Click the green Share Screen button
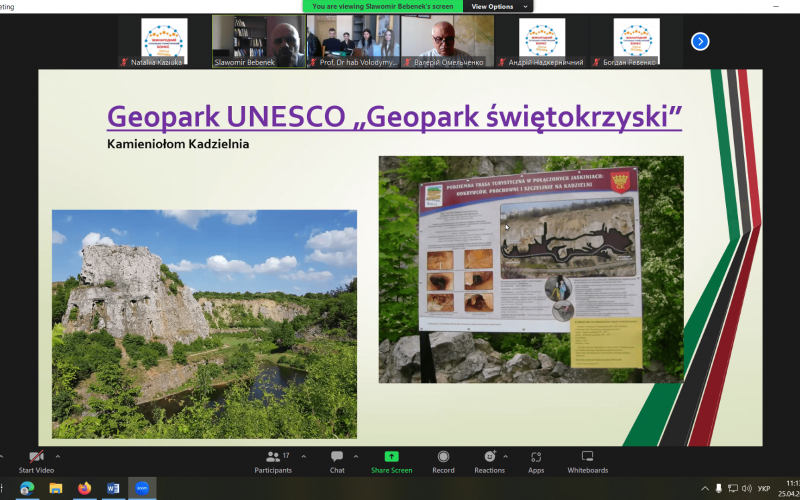The image size is (800, 500). click(391, 462)
